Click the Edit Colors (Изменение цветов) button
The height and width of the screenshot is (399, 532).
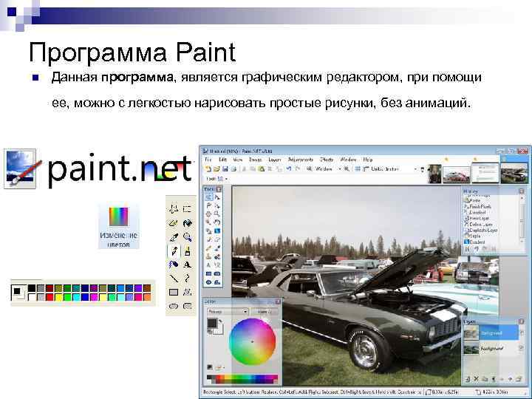[118, 226]
